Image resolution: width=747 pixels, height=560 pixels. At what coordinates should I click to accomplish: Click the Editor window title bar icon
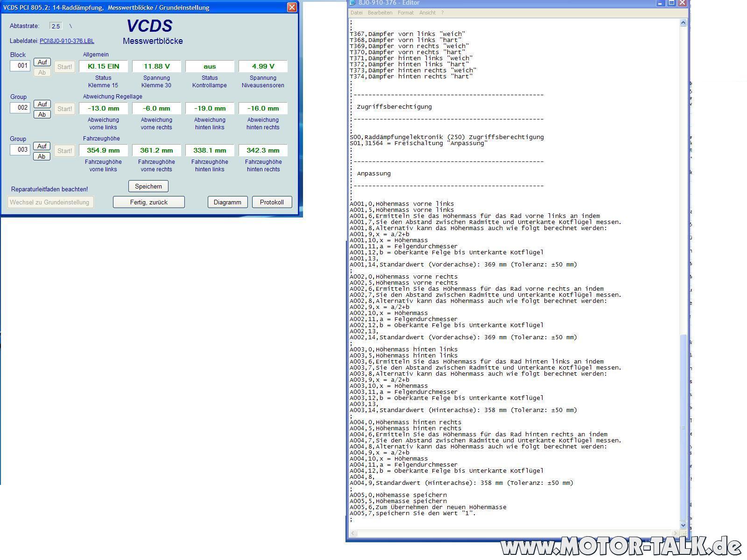coord(353,2)
